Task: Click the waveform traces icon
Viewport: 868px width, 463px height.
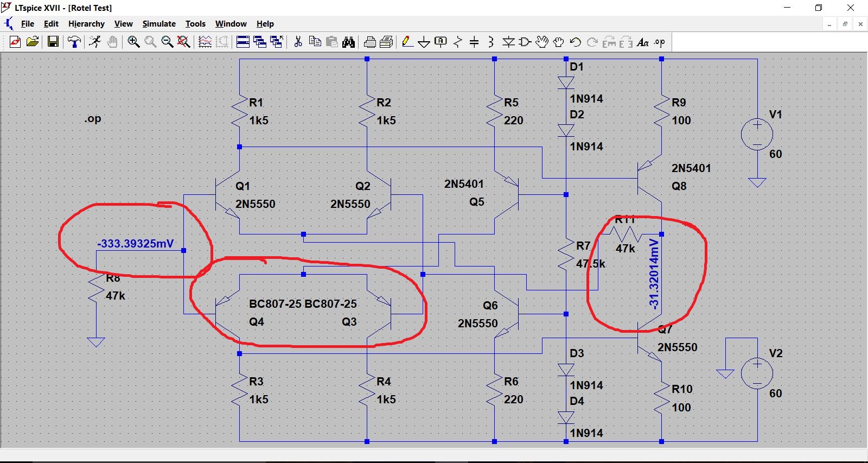Action: point(205,42)
